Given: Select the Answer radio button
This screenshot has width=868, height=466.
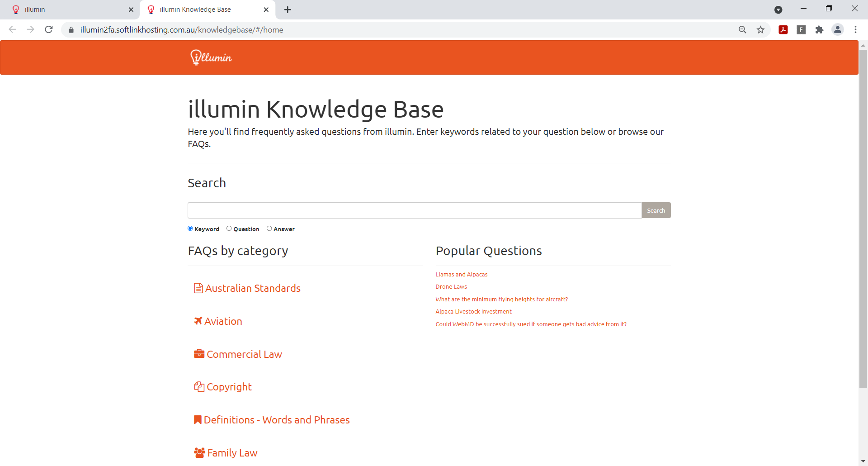Looking at the screenshot, I should point(269,228).
